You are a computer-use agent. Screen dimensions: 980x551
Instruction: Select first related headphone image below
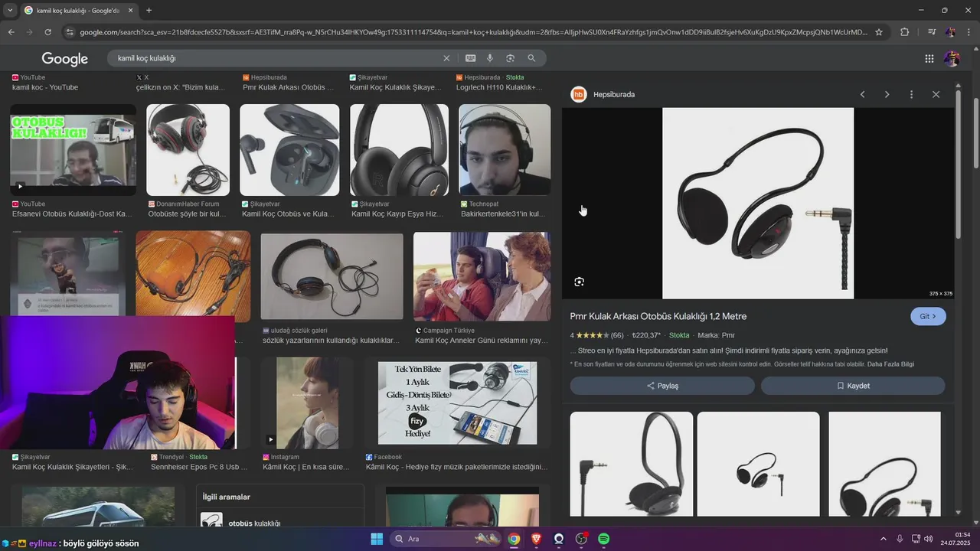(632, 465)
